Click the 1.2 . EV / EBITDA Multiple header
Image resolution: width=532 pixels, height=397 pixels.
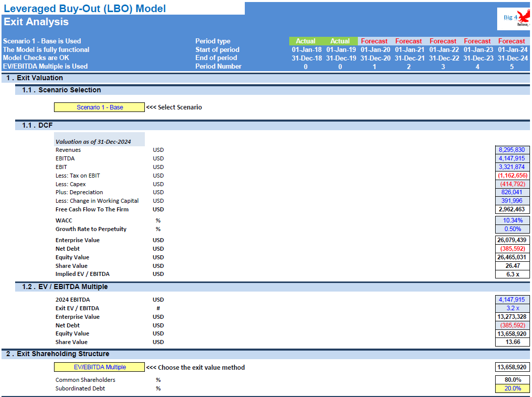click(x=273, y=287)
